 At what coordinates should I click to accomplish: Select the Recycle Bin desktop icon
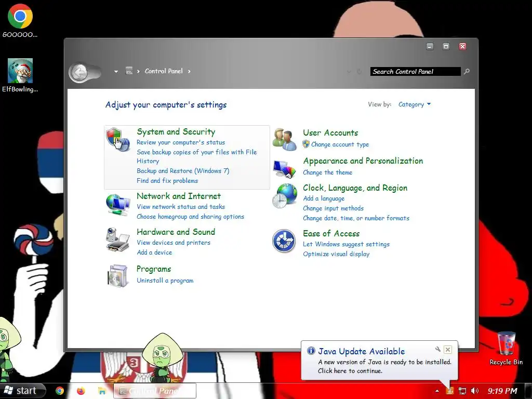tap(506, 349)
